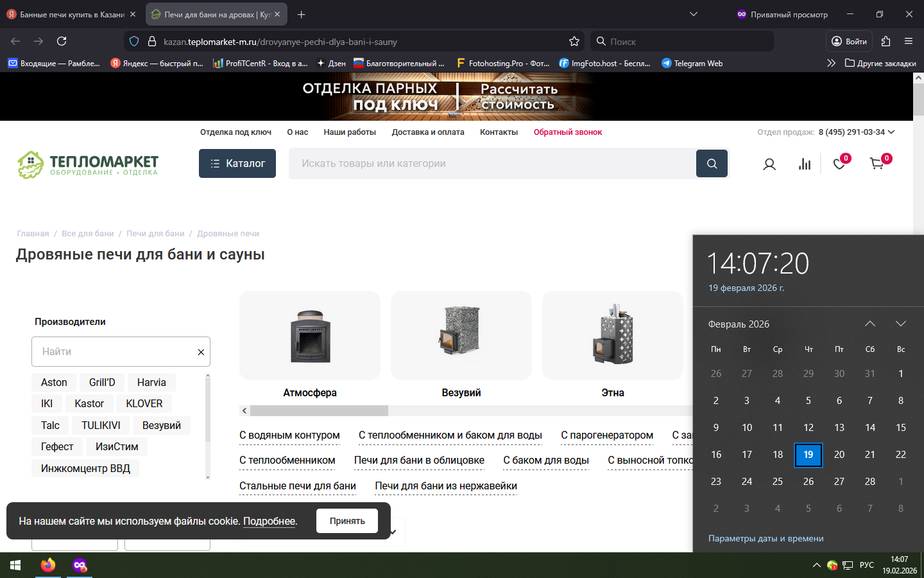Open the favorites heart icon
924x578 pixels.
click(839, 164)
